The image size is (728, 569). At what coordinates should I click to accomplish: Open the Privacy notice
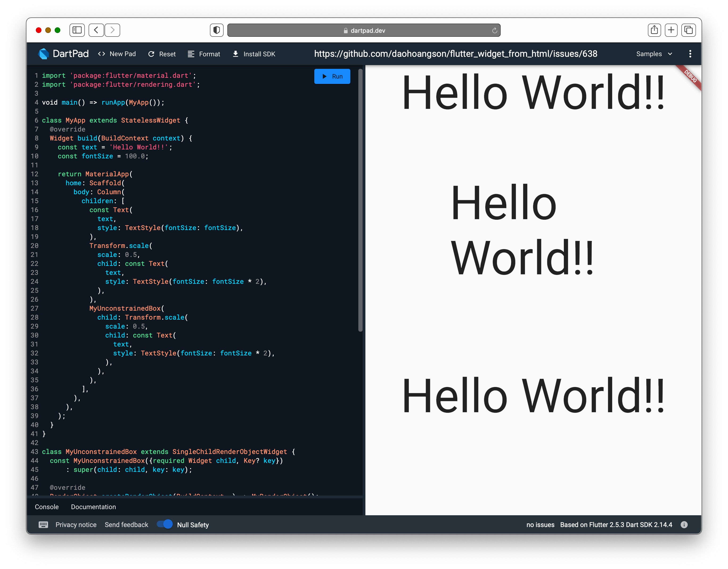point(76,524)
